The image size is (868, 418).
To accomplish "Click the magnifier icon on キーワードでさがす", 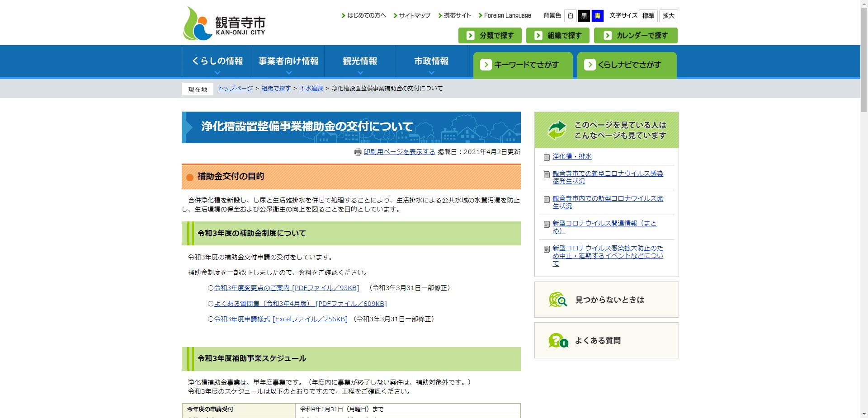I will pos(486,65).
